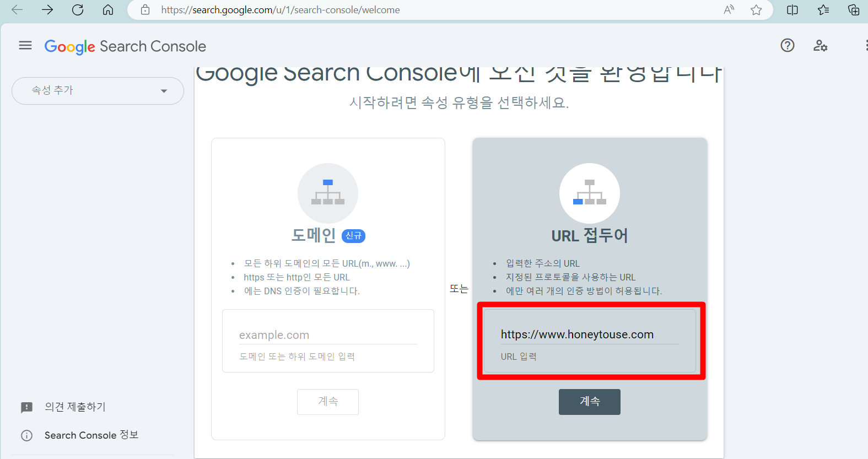Go back with the browser back arrow
The image size is (868, 459).
click(x=17, y=10)
